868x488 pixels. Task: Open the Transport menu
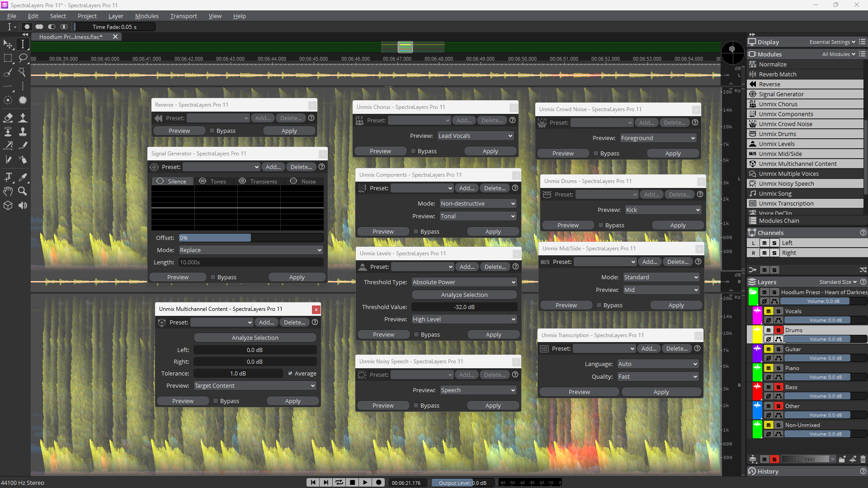click(x=184, y=16)
